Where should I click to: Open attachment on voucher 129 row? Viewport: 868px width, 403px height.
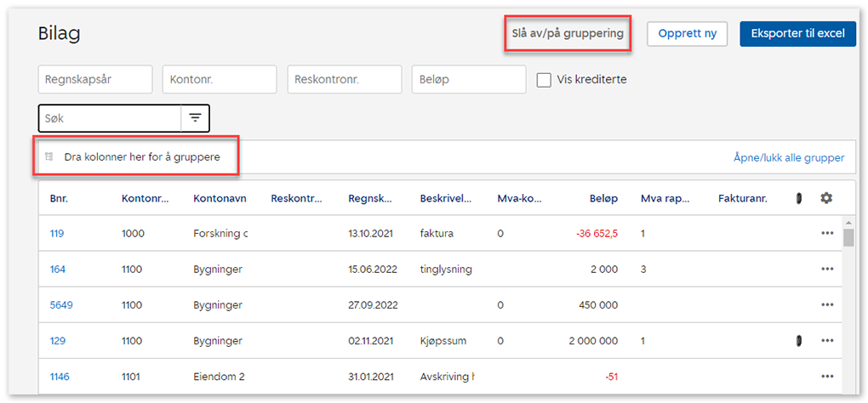click(798, 341)
